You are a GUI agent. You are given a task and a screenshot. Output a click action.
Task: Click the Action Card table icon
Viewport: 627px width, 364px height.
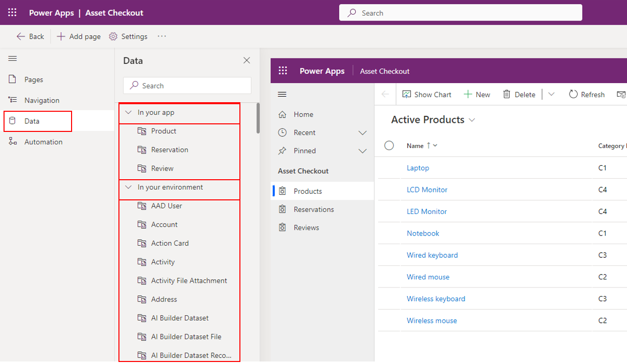coord(142,243)
